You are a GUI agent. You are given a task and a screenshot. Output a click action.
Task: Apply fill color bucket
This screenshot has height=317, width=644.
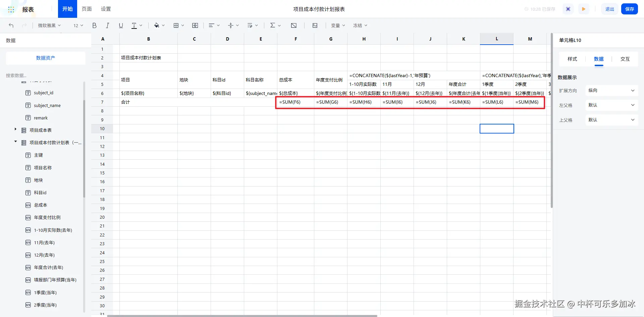(157, 25)
